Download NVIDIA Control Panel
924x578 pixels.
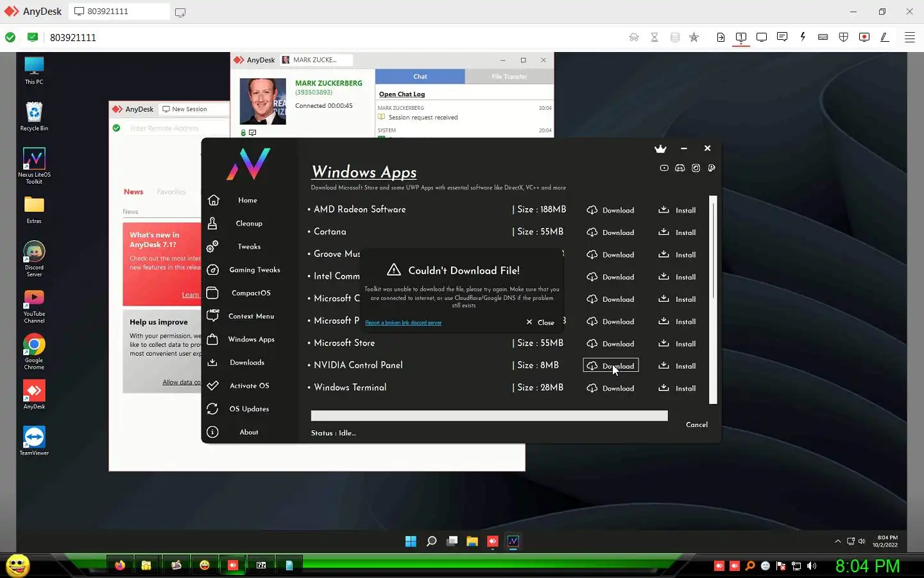point(610,365)
